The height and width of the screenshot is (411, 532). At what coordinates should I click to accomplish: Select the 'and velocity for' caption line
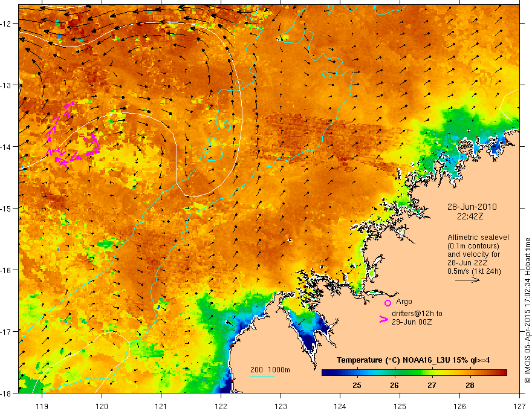pyautogui.click(x=473, y=254)
